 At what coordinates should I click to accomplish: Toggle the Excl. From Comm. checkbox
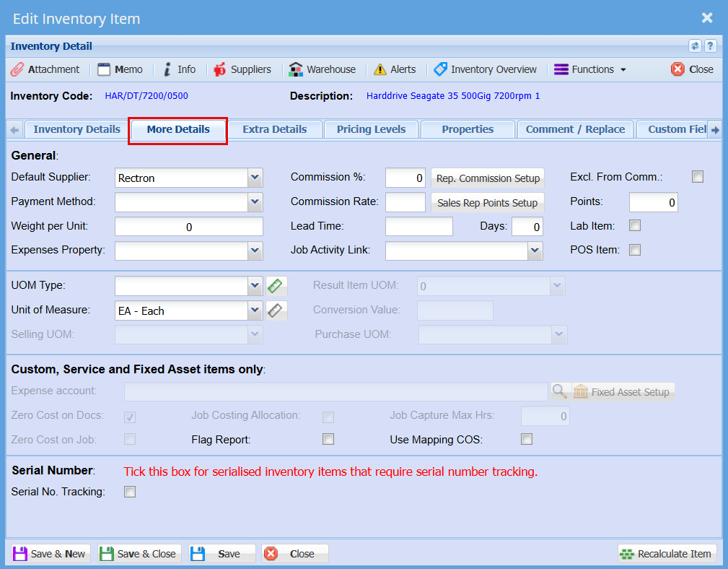[x=698, y=177]
